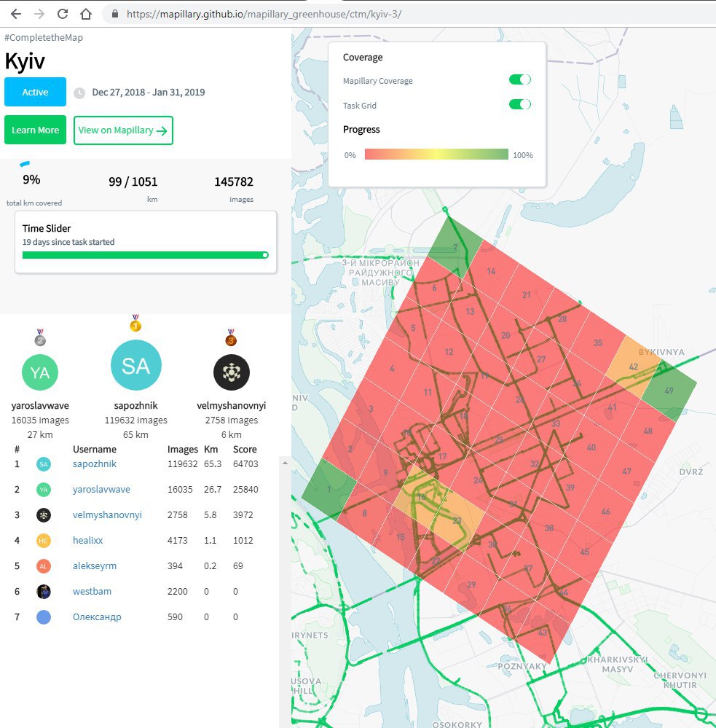
Task: Click sapozhnik score value 64703
Action: [245, 463]
